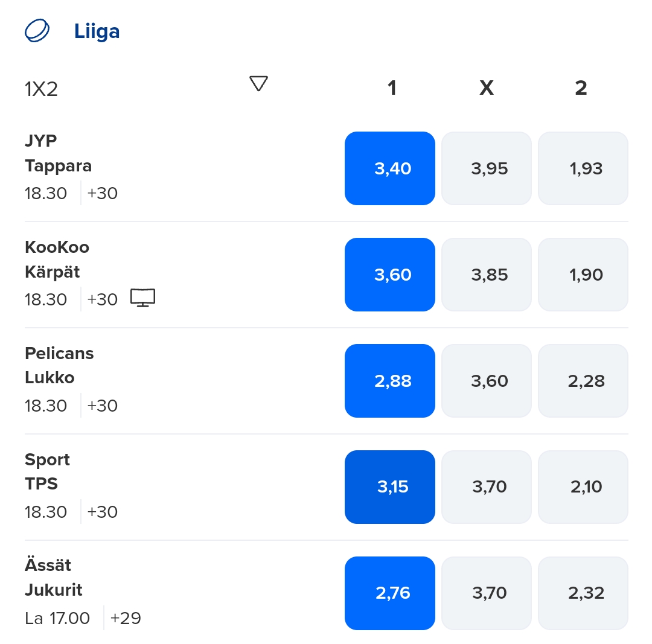
Task: Show +30 extra markets for Pelicans–Lukko
Action: (x=103, y=406)
